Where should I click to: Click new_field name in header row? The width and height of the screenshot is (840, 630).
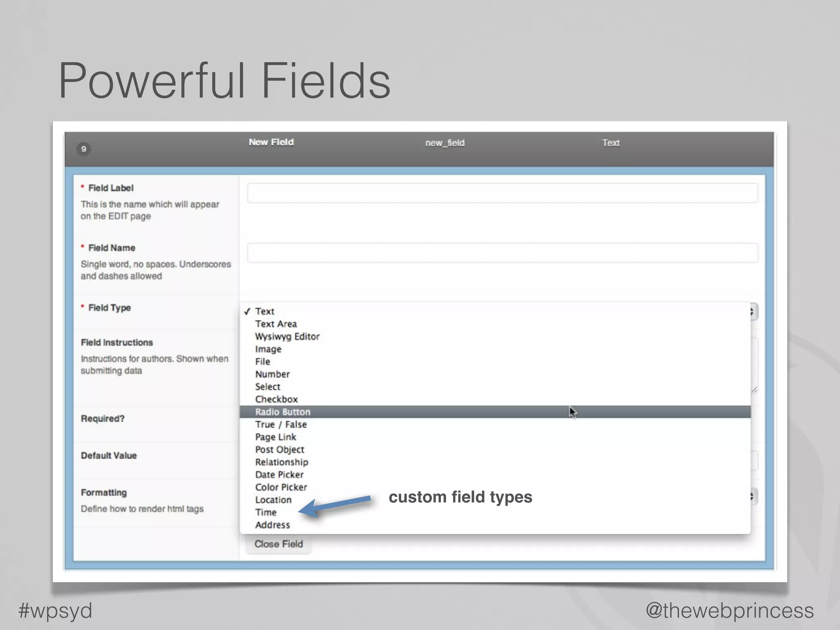(445, 143)
